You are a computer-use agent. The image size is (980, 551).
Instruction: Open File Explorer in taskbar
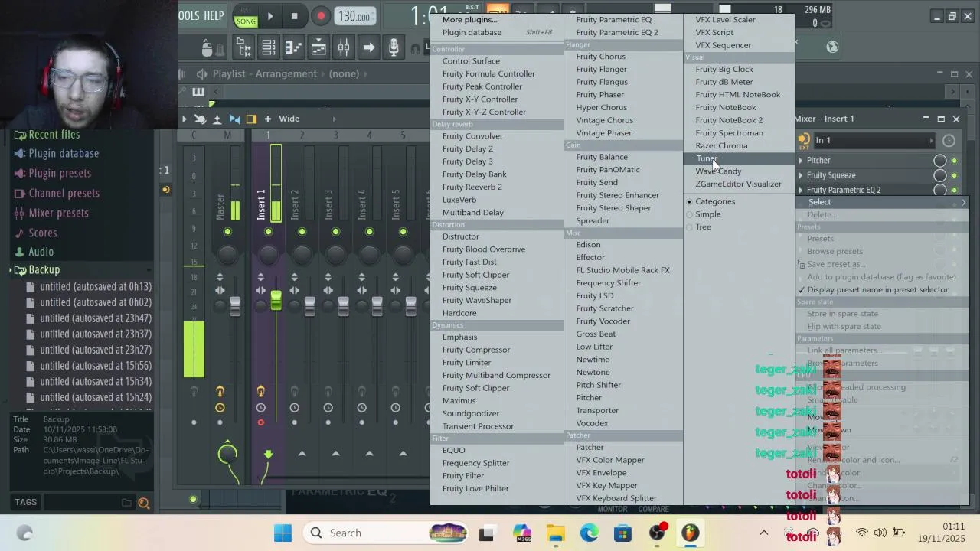tap(555, 533)
